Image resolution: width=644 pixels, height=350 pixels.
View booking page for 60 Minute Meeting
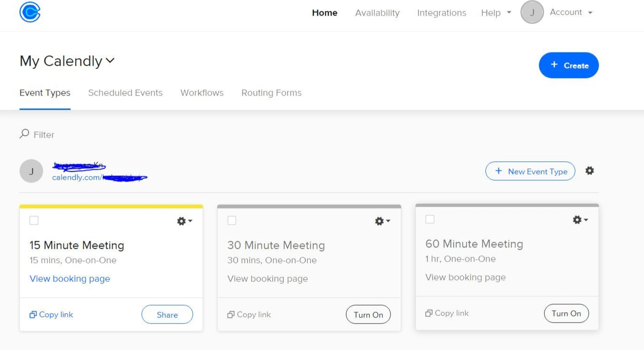coord(466,277)
